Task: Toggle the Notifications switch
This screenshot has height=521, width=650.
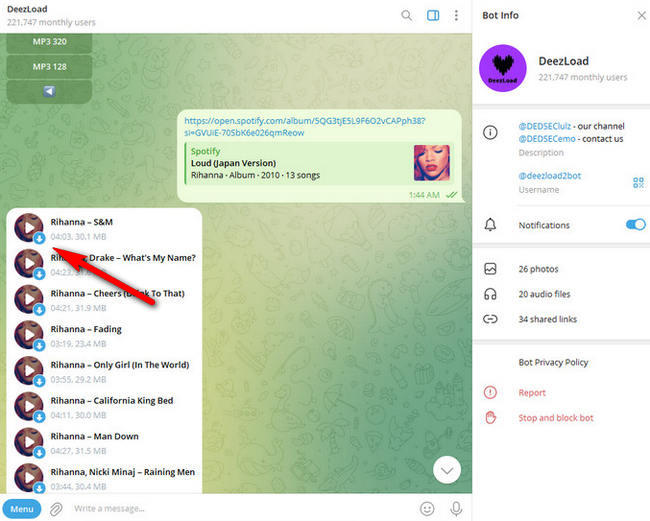Action: [635, 225]
